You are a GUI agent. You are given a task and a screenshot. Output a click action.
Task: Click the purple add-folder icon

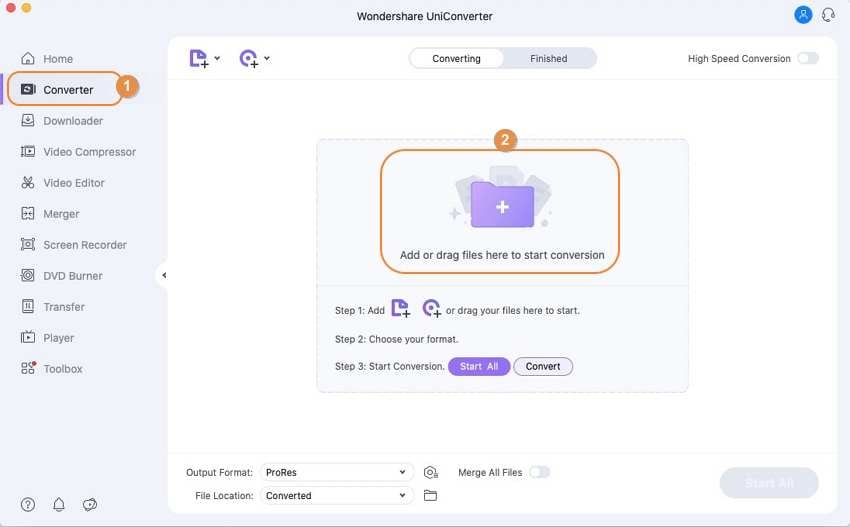502,204
